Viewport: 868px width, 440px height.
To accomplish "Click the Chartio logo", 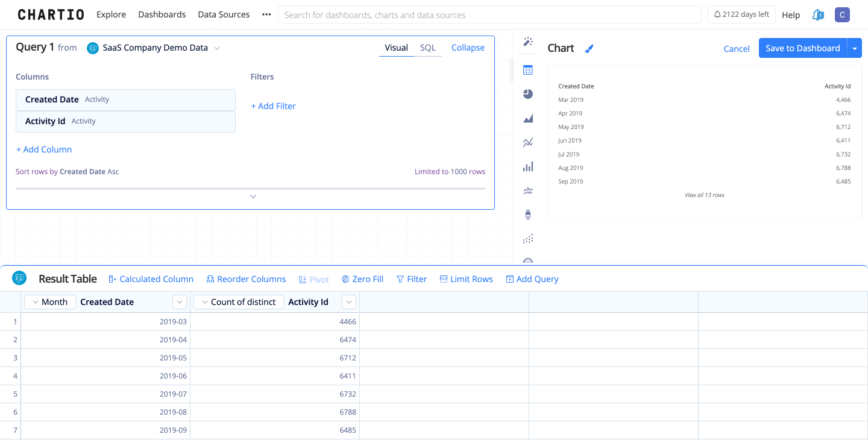I will (x=51, y=14).
